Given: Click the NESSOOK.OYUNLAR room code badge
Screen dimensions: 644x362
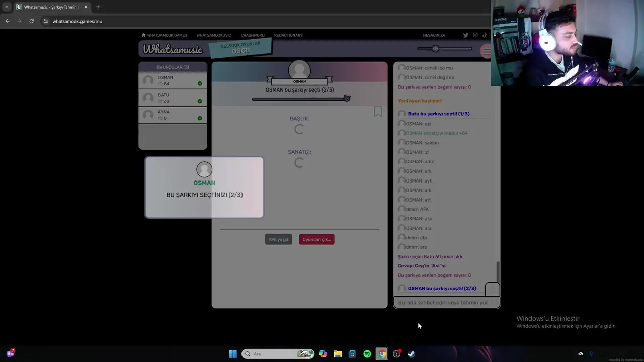Looking at the screenshot, I should coord(240,48).
